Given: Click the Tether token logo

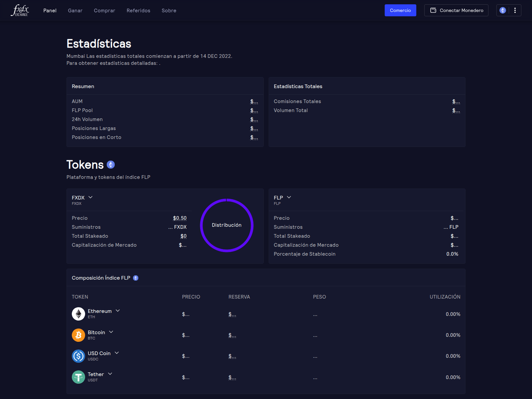Looking at the screenshot, I should (78, 377).
